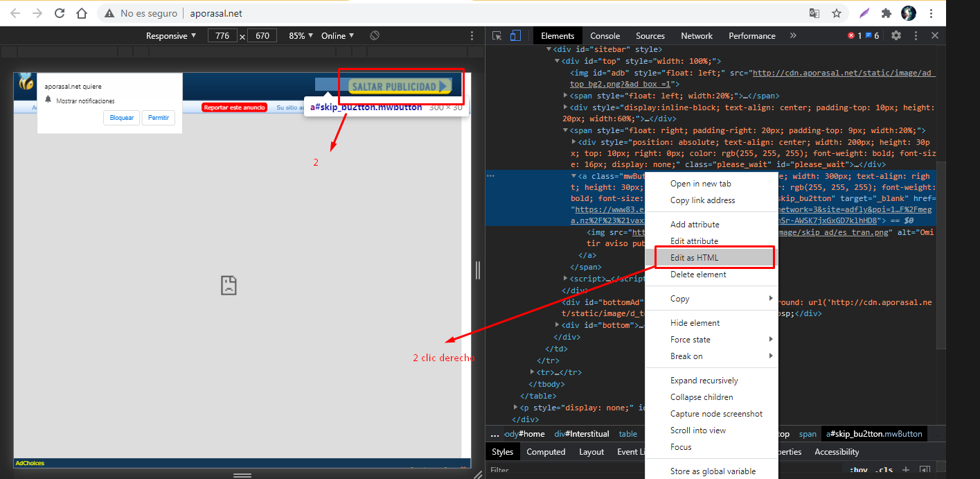Click the viewport width field showing 776
Screen dimensions: 980x479
[x=222, y=35]
